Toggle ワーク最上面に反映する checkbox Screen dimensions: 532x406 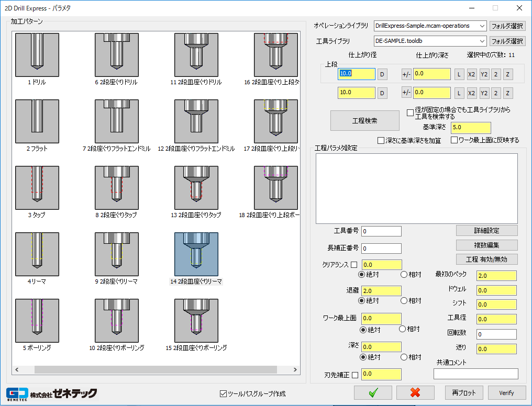click(454, 140)
